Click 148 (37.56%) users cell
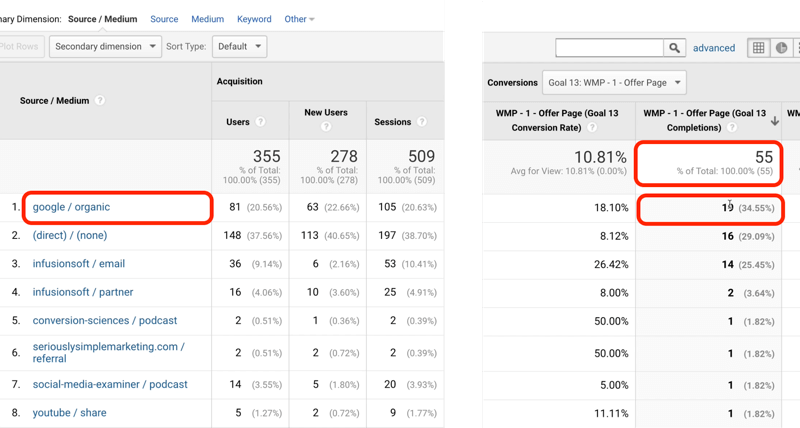 point(253,236)
